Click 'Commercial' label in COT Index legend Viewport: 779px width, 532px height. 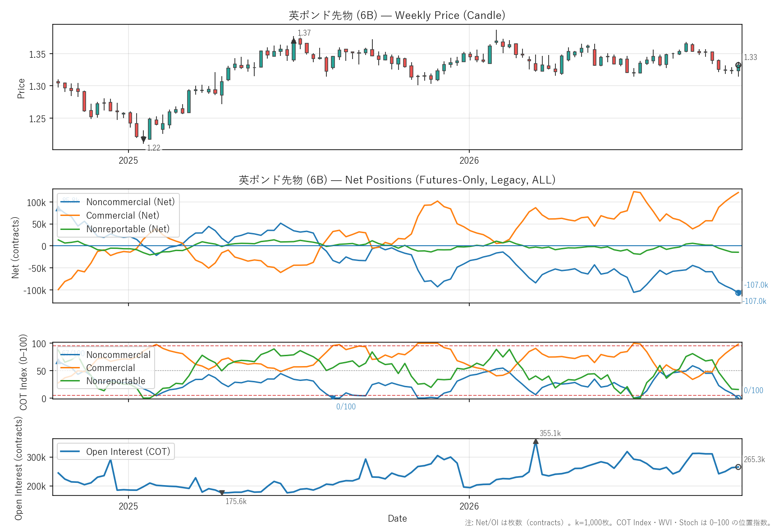(x=110, y=368)
